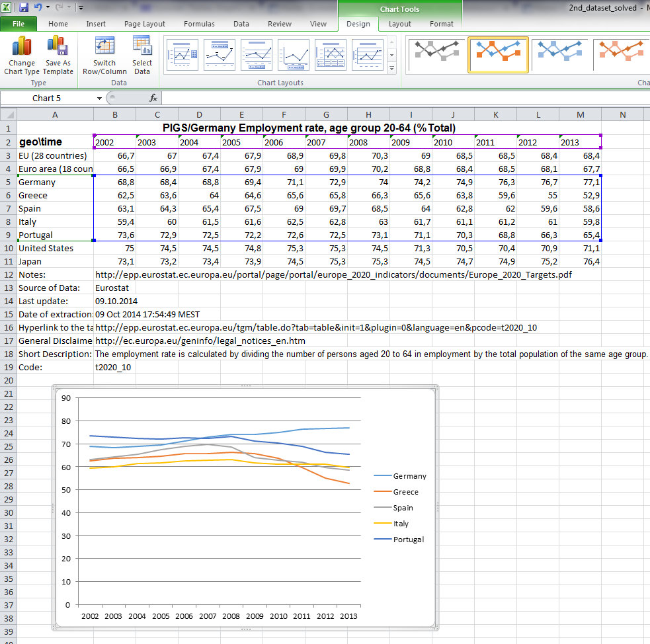Select column G header

click(x=326, y=115)
